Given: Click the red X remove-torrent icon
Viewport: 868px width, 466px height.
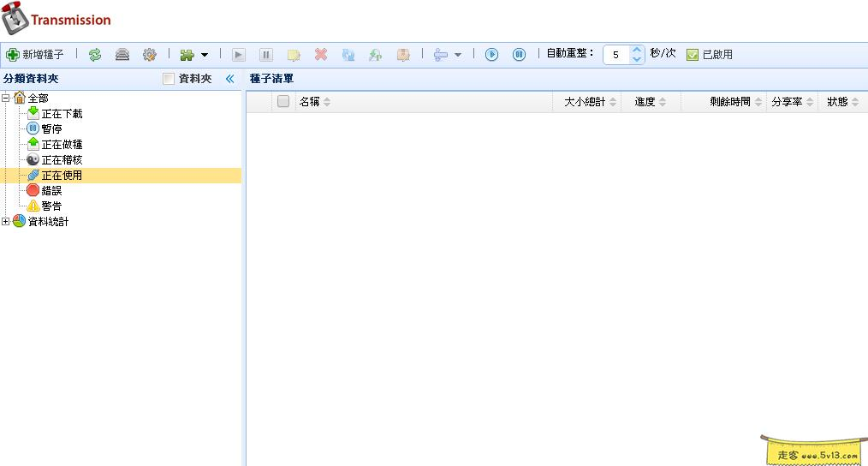Looking at the screenshot, I should pos(321,54).
